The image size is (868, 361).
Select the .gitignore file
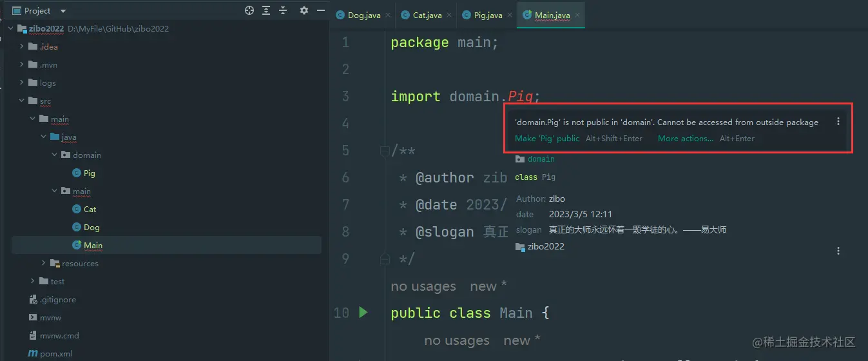[58, 299]
